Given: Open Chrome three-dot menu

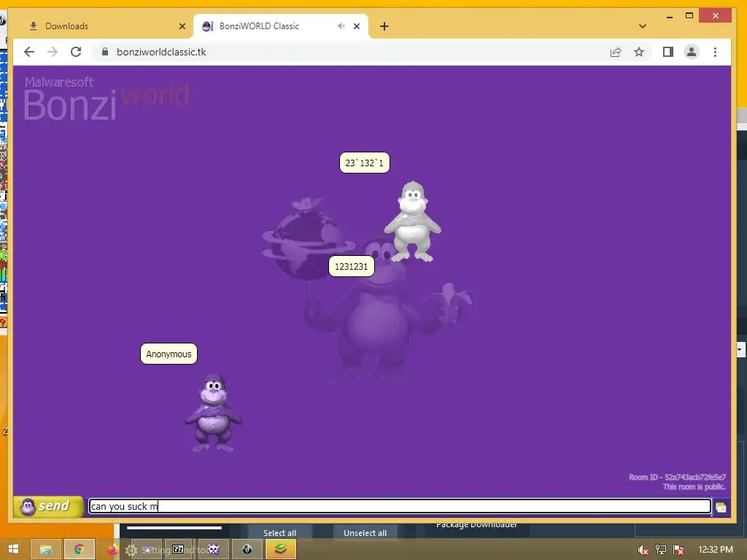Looking at the screenshot, I should pos(715,52).
